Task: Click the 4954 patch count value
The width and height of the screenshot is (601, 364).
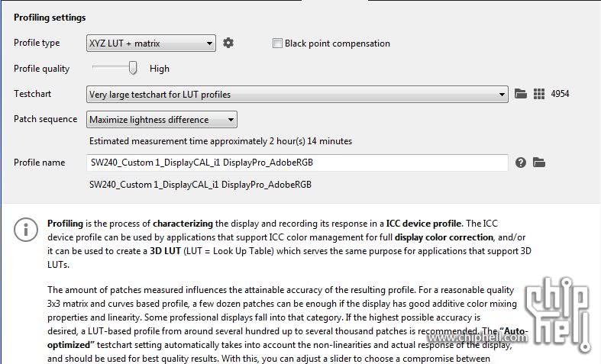Action: click(561, 95)
